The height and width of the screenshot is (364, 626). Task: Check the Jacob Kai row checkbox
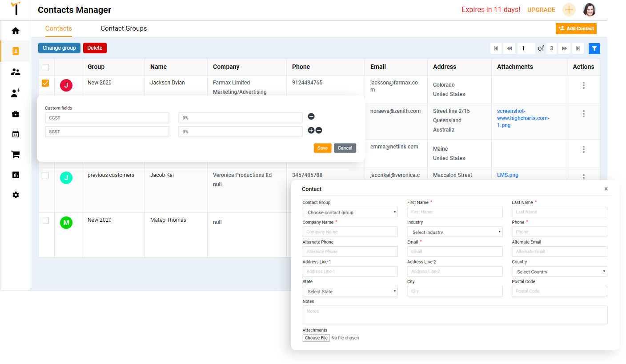(45, 176)
